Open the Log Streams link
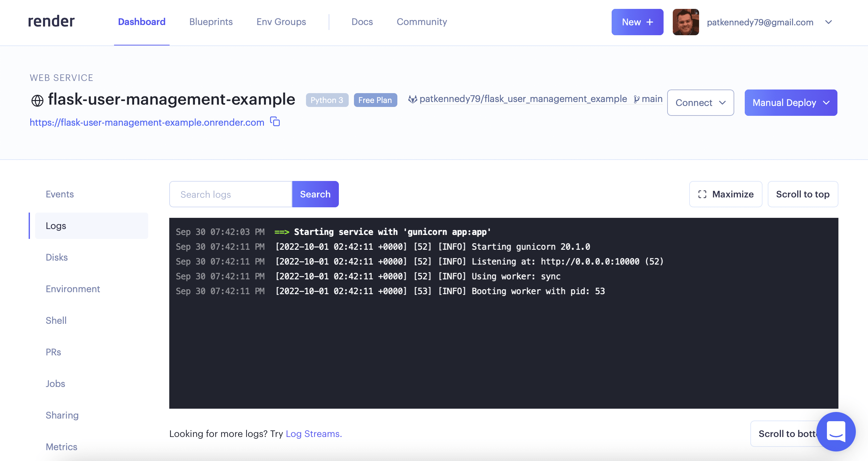 tap(313, 434)
